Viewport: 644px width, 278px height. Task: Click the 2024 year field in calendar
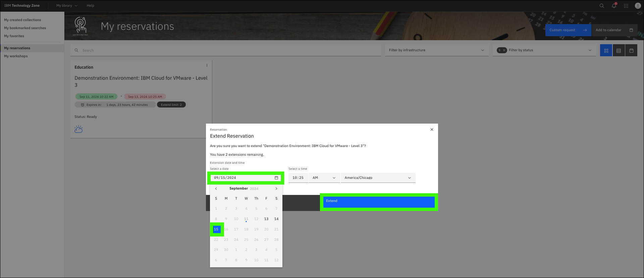pos(254,189)
